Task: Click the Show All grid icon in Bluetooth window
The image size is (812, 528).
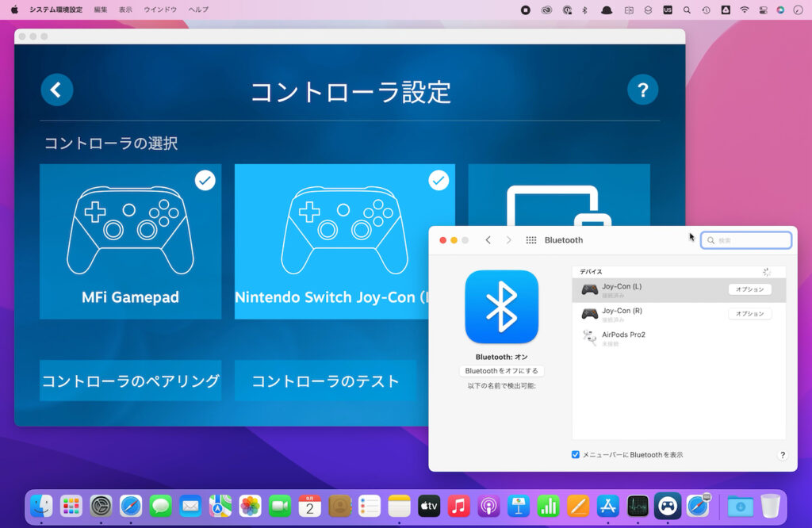Action: 530,239
